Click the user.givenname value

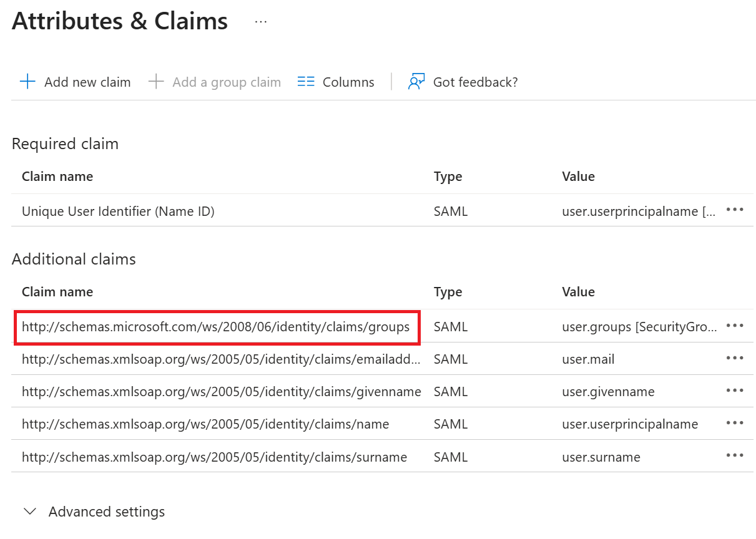608,392
